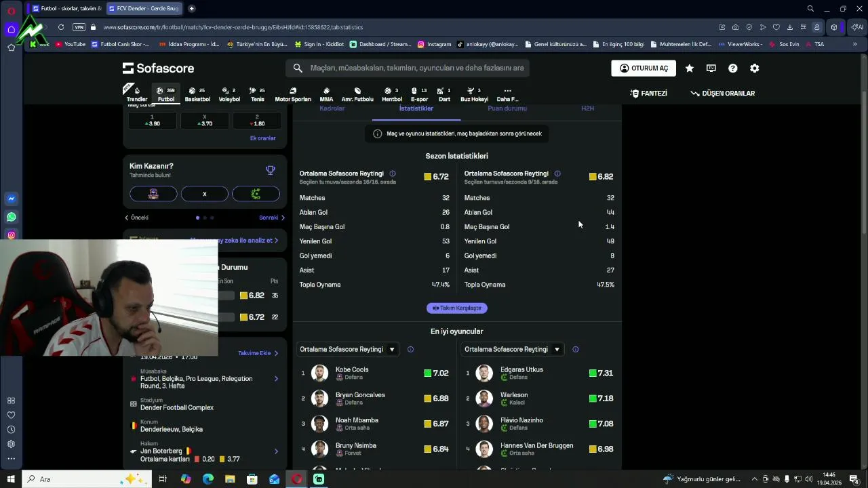This screenshot has width=868, height=488.
Task: Open Kobe Cools player row
Action: pyautogui.click(x=375, y=373)
